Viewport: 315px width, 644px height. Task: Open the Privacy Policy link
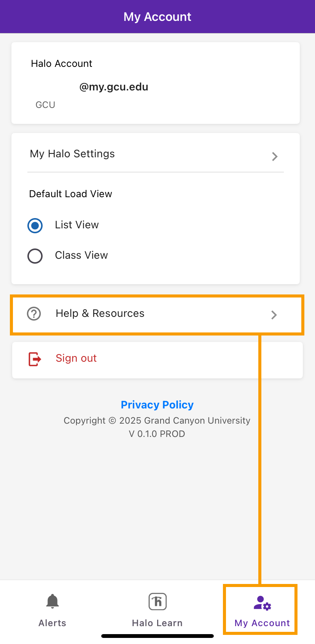tap(157, 405)
